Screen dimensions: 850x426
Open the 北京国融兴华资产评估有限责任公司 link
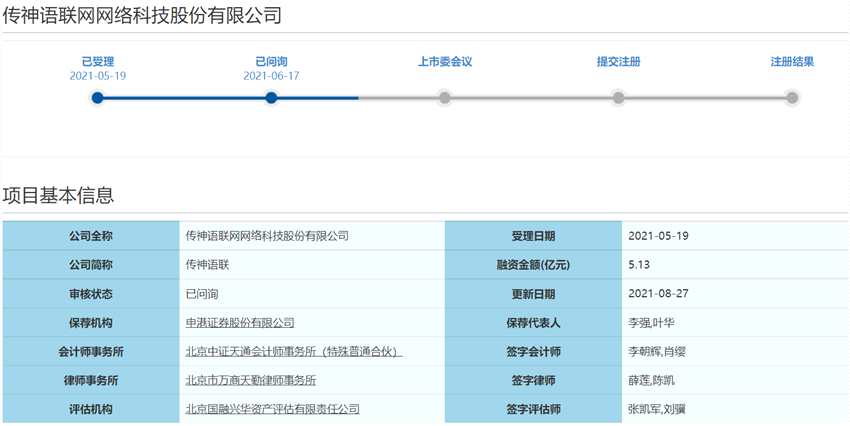click(x=273, y=409)
